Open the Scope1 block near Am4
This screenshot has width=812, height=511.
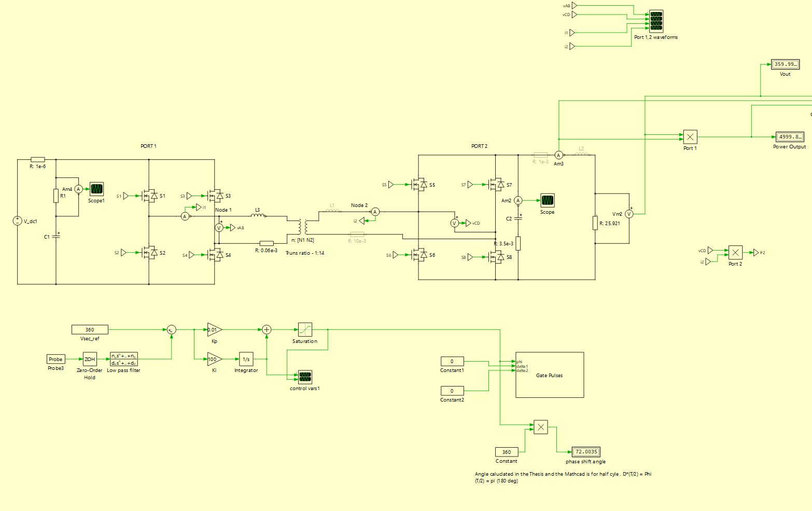tap(97, 189)
